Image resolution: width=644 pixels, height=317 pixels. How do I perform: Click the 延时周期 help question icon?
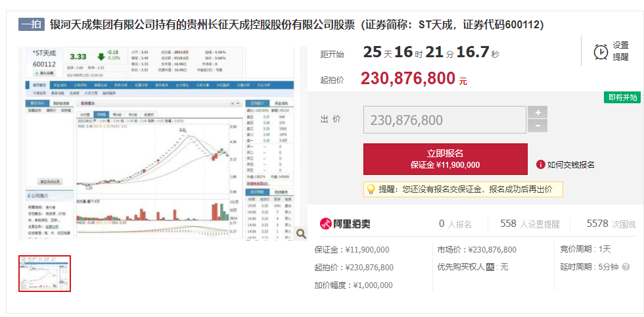[626, 267]
